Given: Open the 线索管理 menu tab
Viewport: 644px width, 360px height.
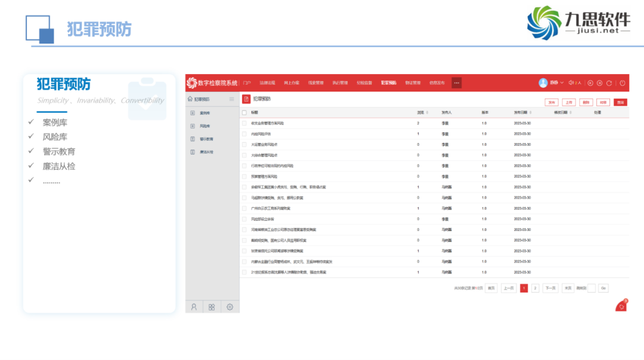Looking at the screenshot, I should [315, 83].
